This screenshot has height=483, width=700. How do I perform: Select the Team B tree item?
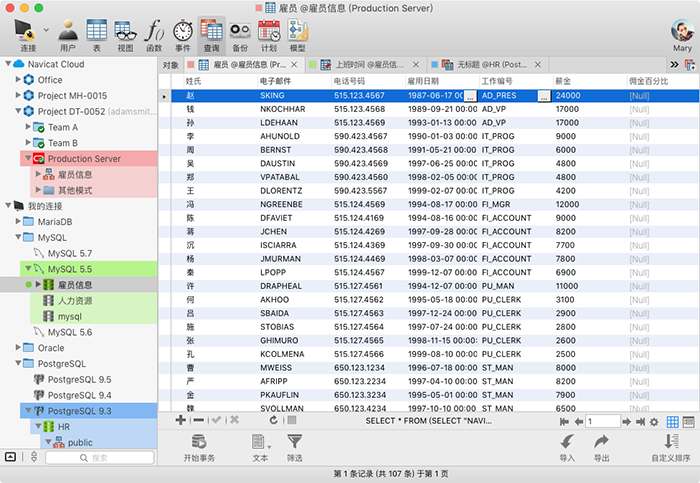62,143
